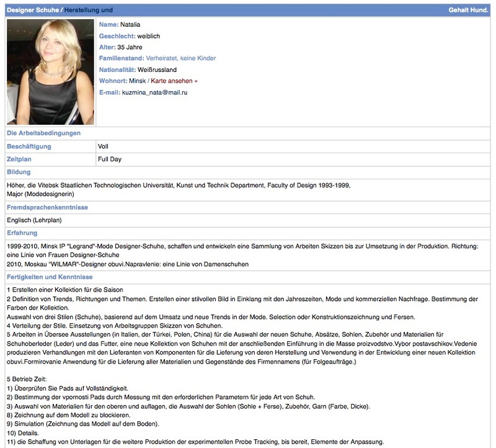496x448 pixels.
Task: Click the '11) die Schaffung von Unterlagen' line
Action: (195, 442)
